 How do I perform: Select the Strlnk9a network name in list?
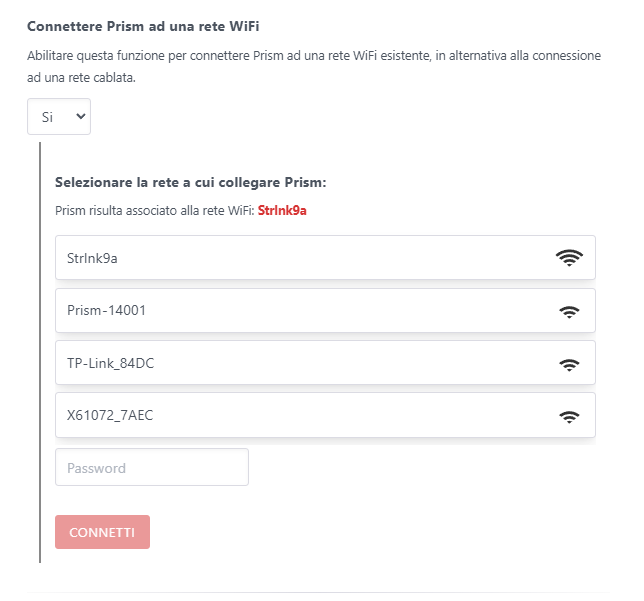[x=92, y=258]
